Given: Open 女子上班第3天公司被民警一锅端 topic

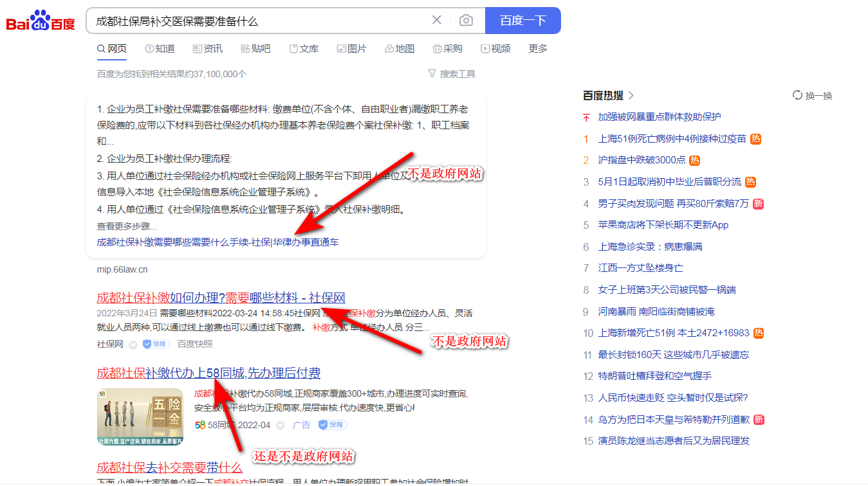Looking at the screenshot, I should (x=667, y=290).
